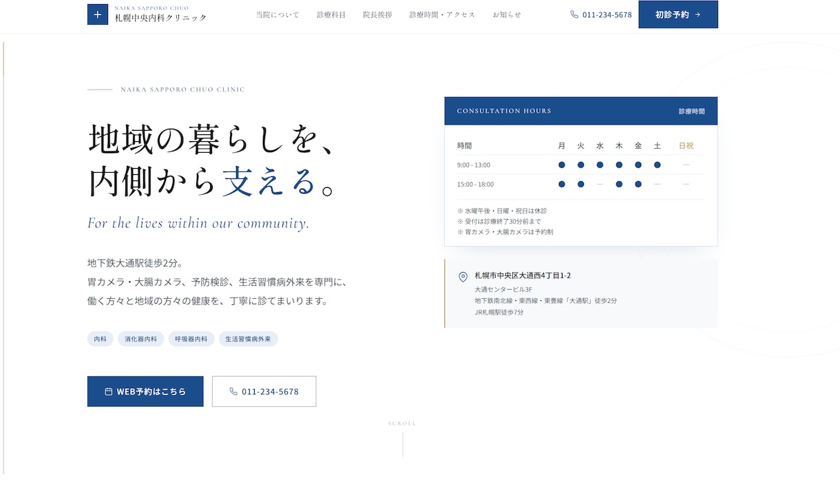Select the 消化器内科 tag
The image size is (840, 504).
pos(141,339)
